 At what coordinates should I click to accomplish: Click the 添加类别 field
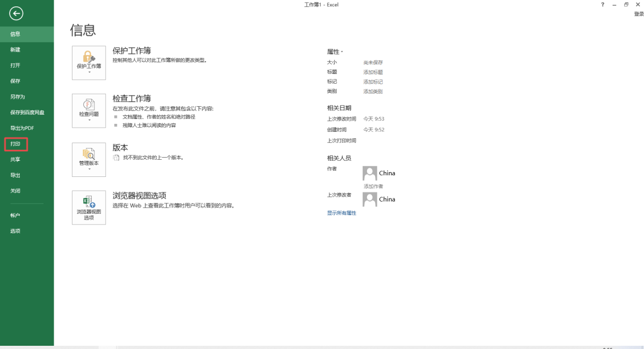[x=373, y=92]
